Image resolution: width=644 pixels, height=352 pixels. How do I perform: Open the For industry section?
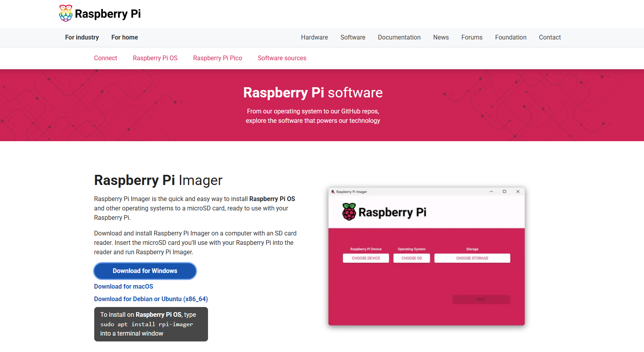pyautogui.click(x=82, y=37)
